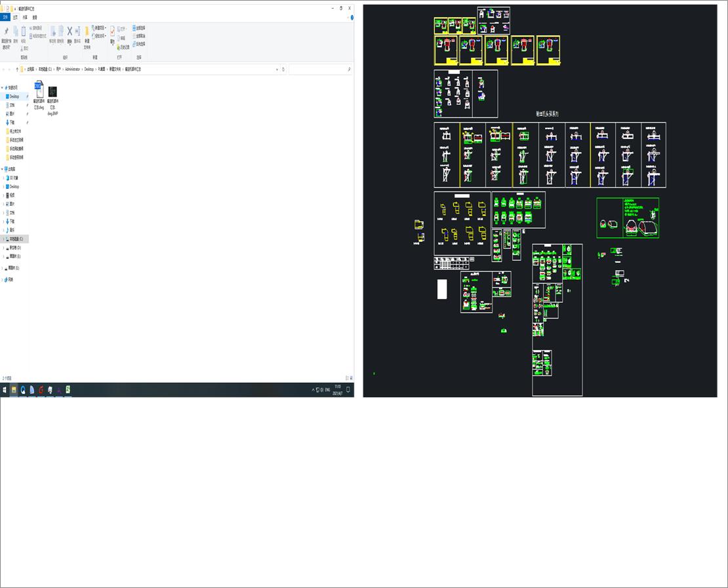Open the notification center icon
The height and width of the screenshot is (588, 728).
click(348, 390)
